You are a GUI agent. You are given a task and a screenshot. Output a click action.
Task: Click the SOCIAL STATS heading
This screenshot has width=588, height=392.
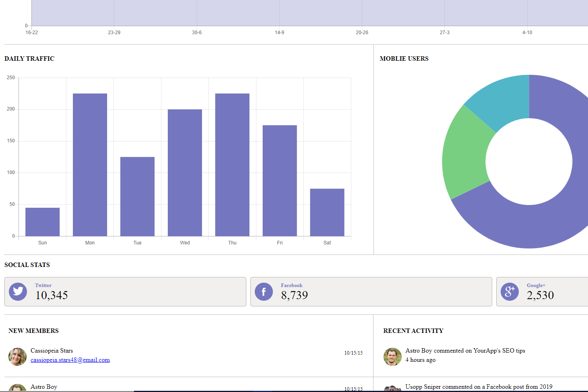click(x=27, y=265)
